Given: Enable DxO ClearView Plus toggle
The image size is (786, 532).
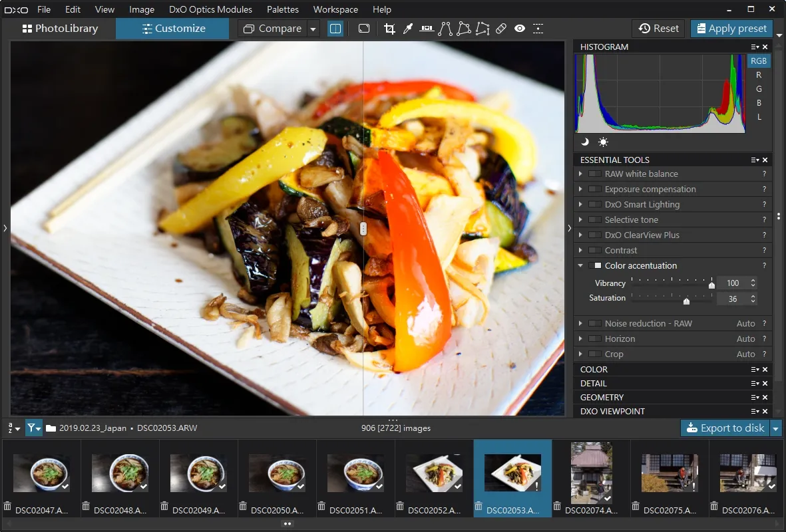Looking at the screenshot, I should (595, 235).
